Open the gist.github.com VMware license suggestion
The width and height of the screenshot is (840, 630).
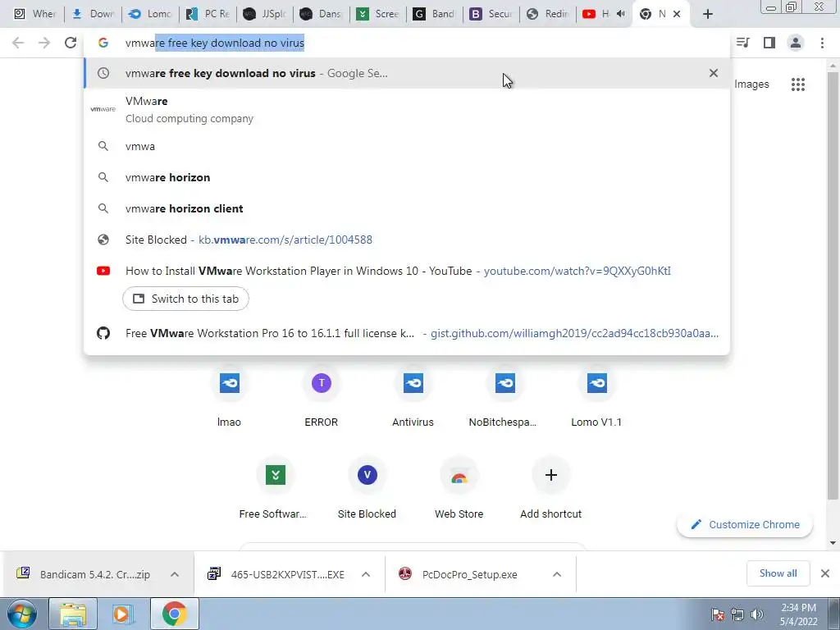[407, 333]
